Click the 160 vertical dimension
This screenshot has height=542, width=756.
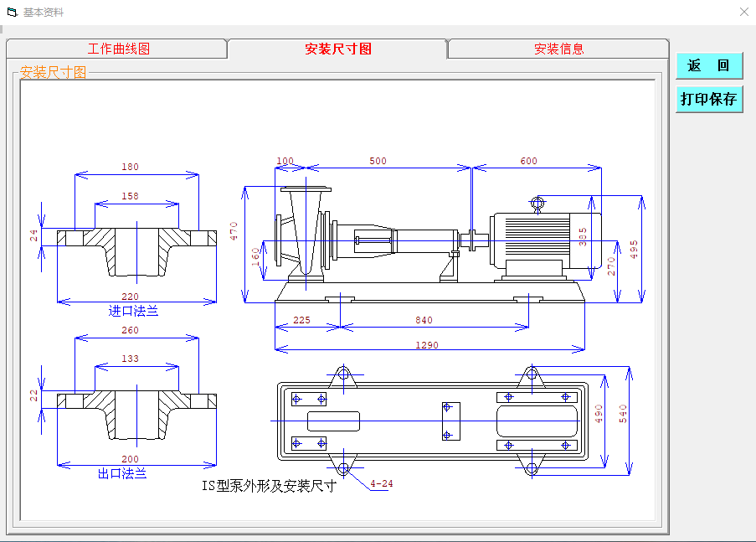[x=255, y=257]
